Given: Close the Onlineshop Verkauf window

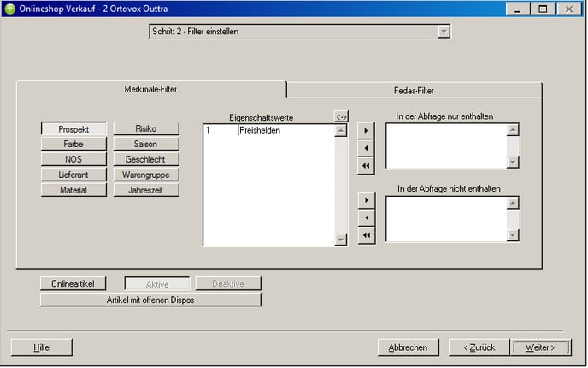Looking at the screenshot, I should click(569, 9).
